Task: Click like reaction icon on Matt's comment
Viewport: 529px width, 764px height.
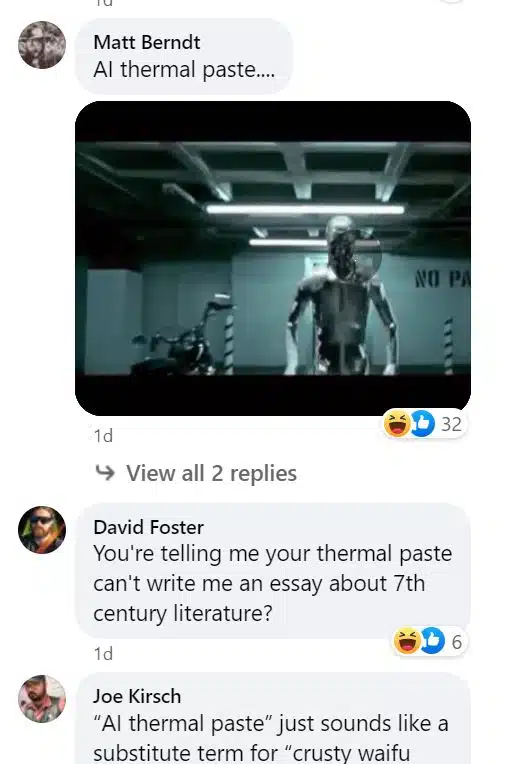Action: coord(422,423)
